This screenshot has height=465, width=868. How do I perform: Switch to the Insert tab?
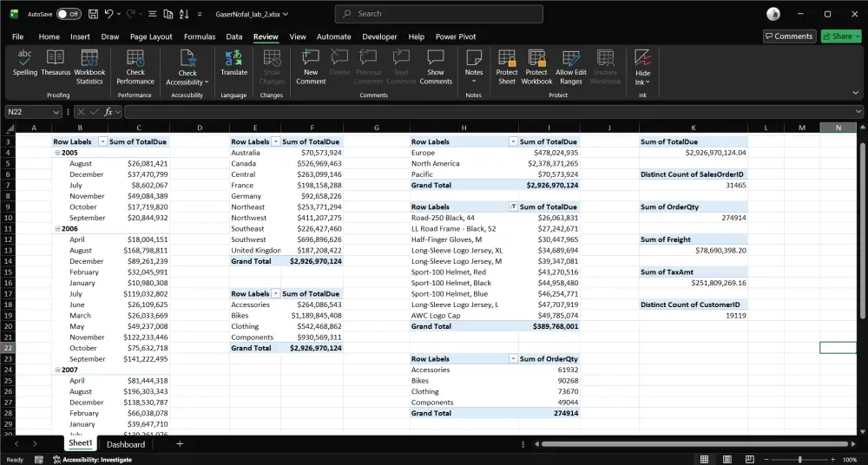pyautogui.click(x=80, y=36)
